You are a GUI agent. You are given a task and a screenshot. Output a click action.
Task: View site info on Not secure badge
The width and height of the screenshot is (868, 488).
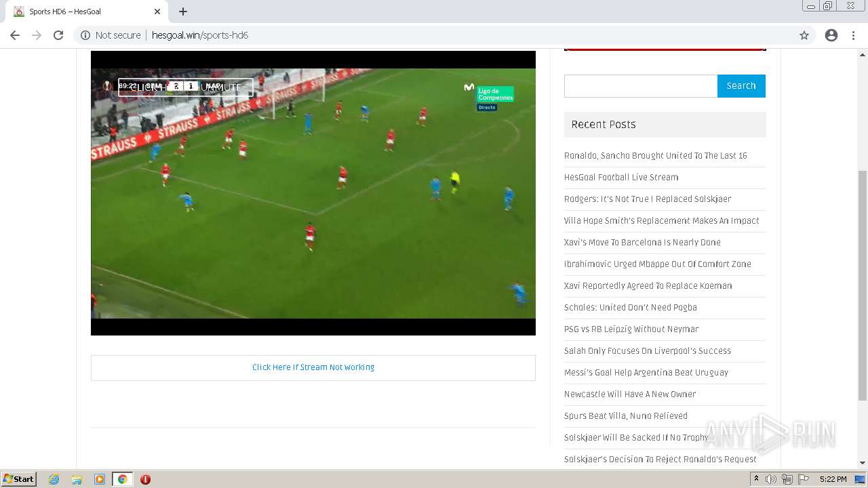tap(111, 35)
